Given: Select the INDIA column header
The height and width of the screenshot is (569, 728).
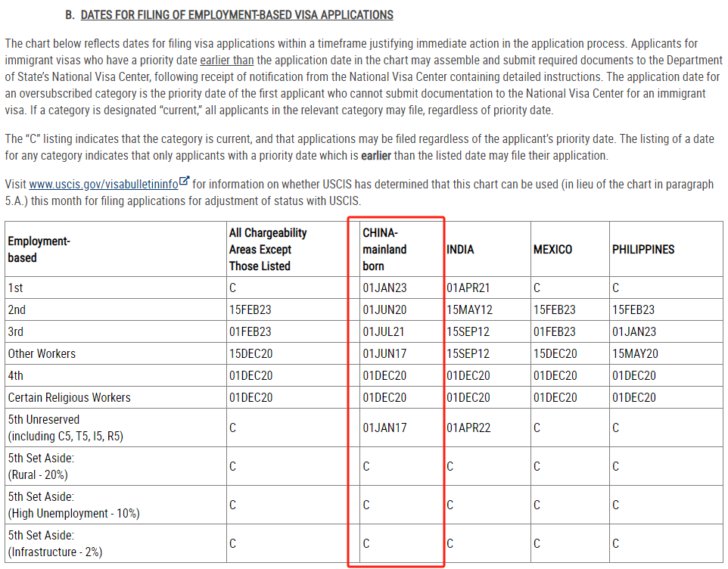Looking at the screenshot, I should point(460,250).
